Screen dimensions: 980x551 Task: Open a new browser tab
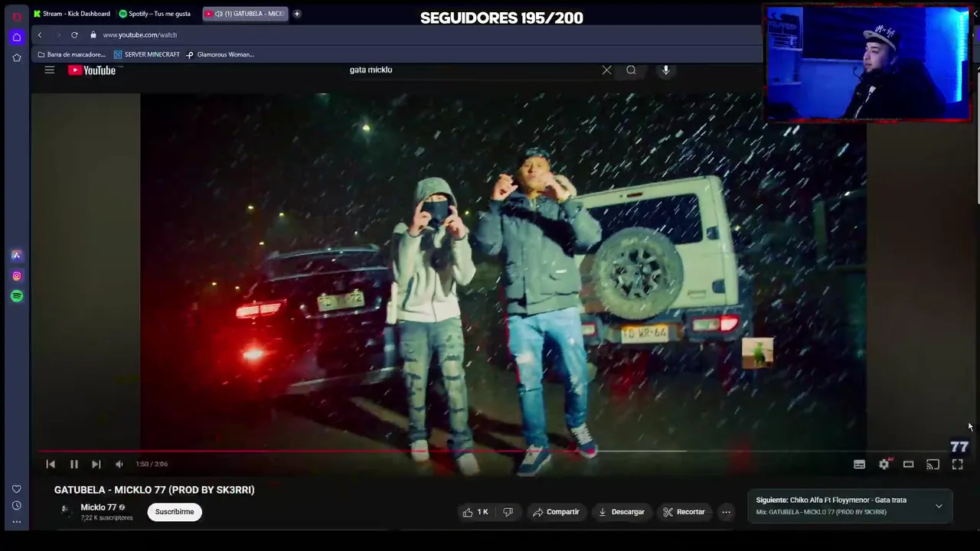296,13
